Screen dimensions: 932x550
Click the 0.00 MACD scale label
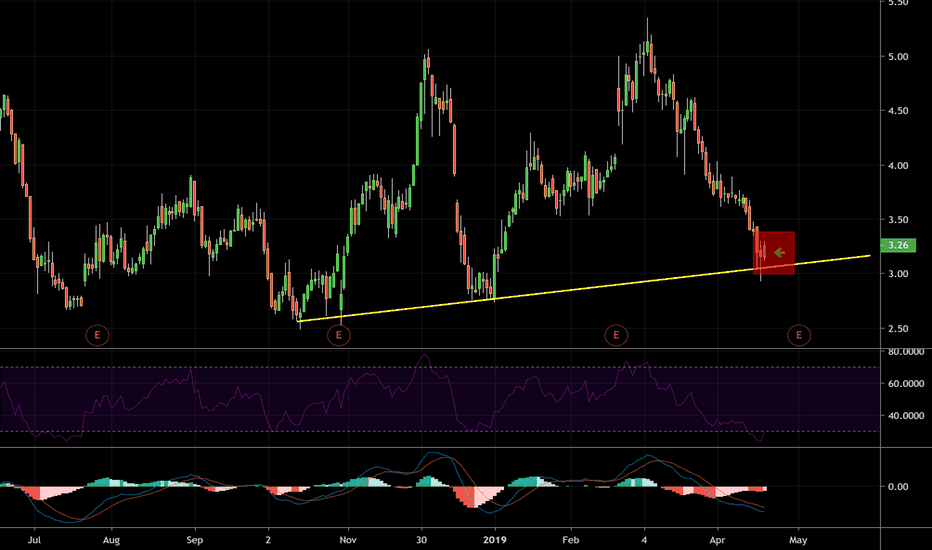[x=898, y=486]
